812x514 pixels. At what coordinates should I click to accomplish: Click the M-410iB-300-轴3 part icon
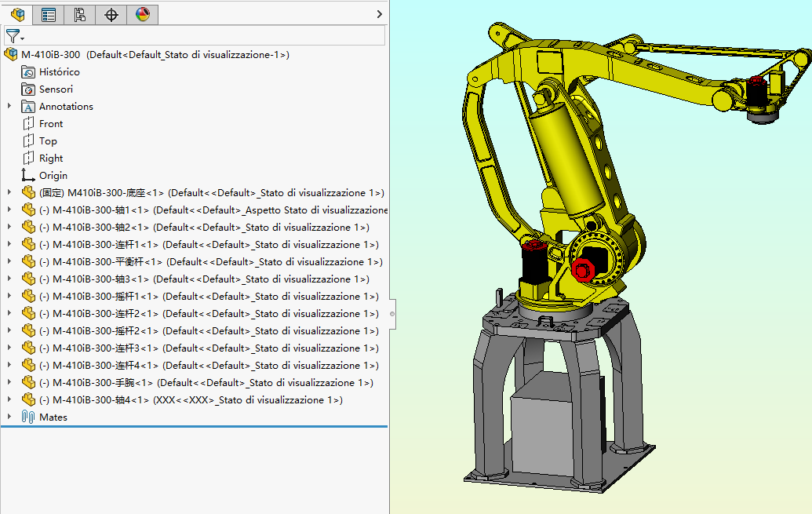pos(28,279)
